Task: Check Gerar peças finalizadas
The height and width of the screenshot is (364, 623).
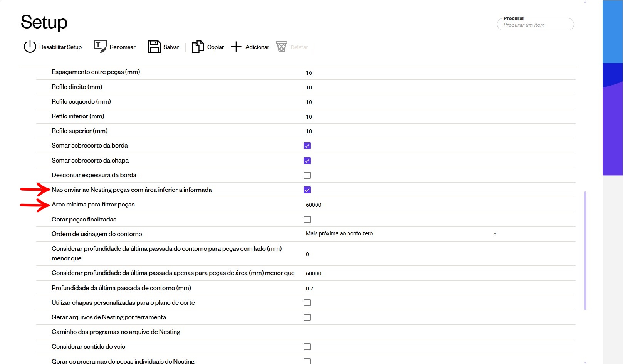Action: point(307,220)
